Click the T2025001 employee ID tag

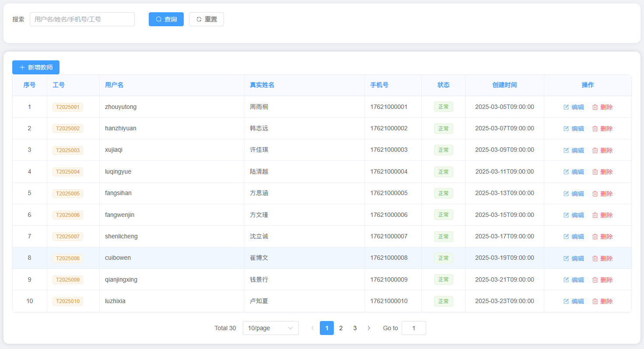(68, 107)
